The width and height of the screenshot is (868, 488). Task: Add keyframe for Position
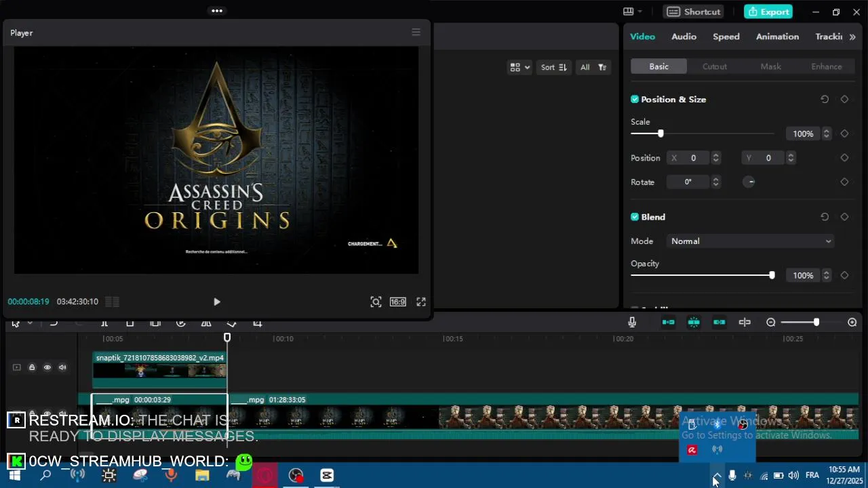(844, 158)
